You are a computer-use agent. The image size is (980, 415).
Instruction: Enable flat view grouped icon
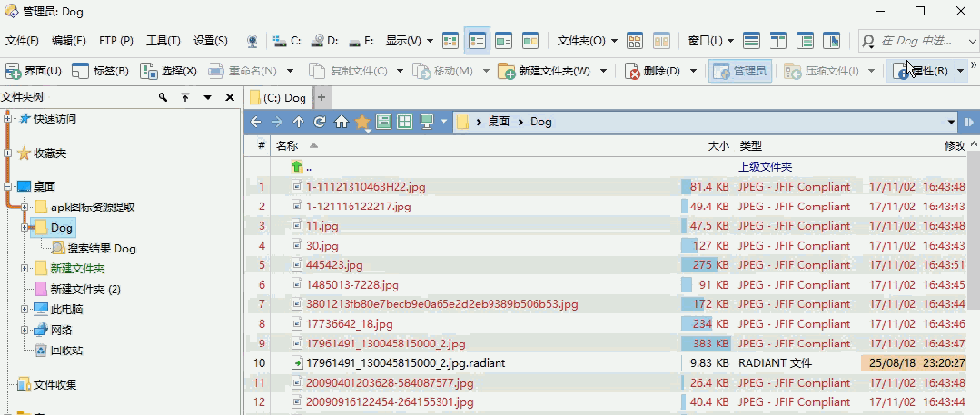[635, 41]
